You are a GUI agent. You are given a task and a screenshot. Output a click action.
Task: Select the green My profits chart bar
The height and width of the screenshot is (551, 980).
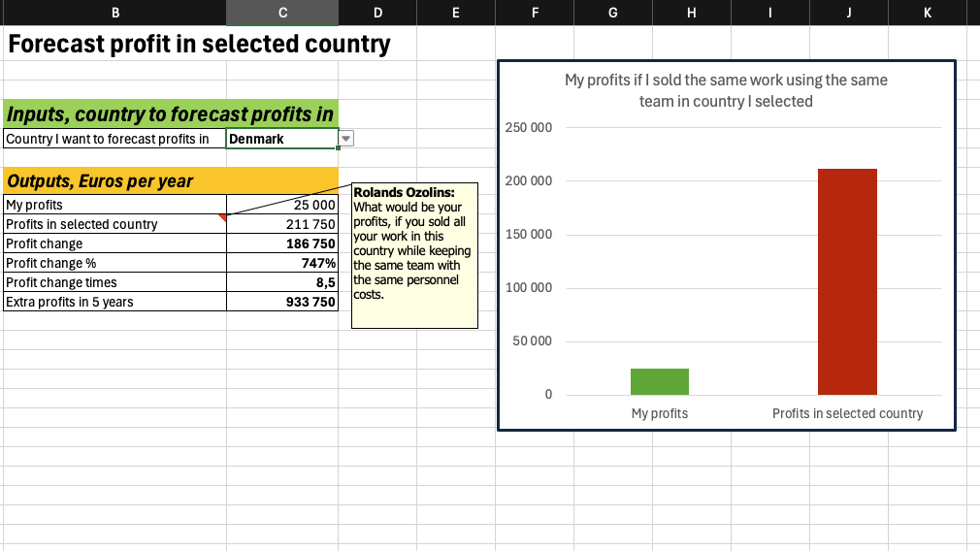pyautogui.click(x=660, y=381)
